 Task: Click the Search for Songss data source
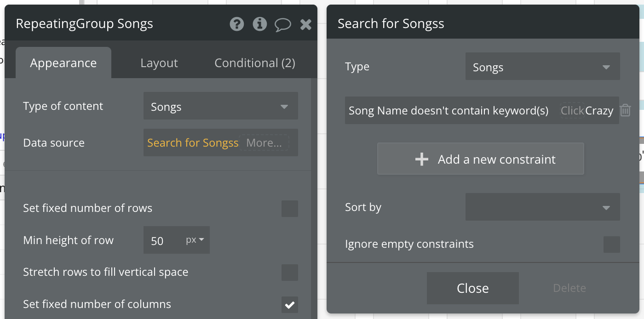click(x=192, y=143)
